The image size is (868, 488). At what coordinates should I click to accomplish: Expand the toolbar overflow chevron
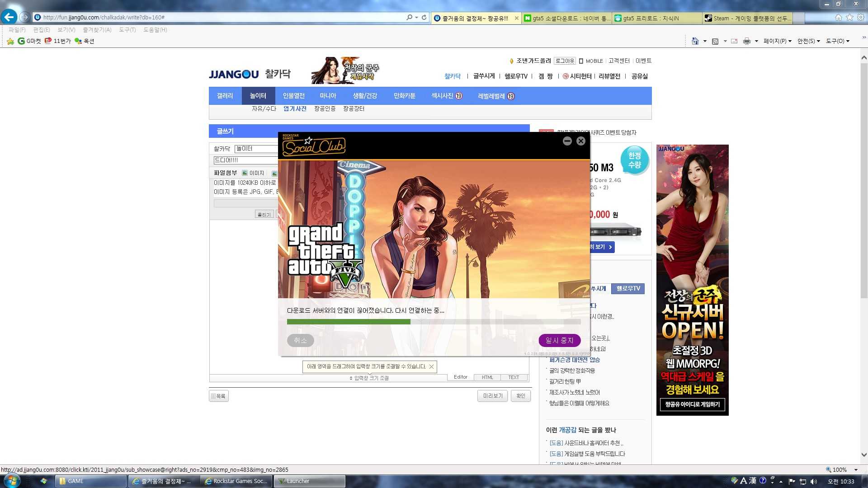point(863,38)
